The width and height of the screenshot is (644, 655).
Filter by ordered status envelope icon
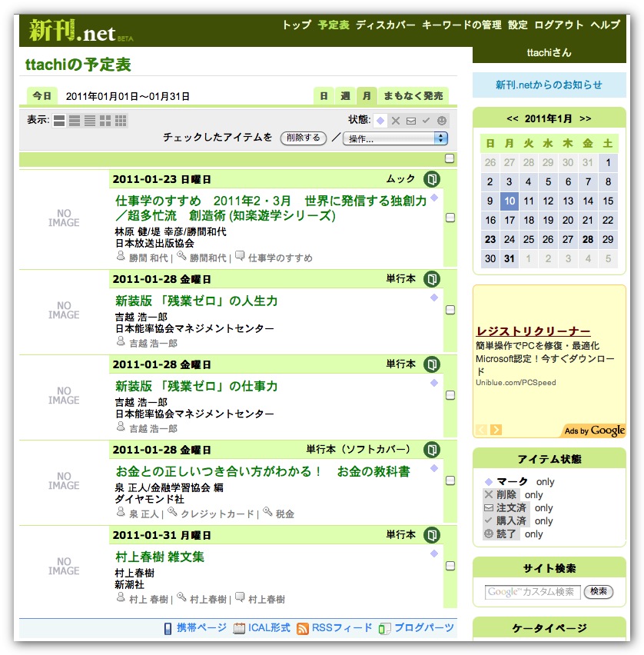point(411,121)
